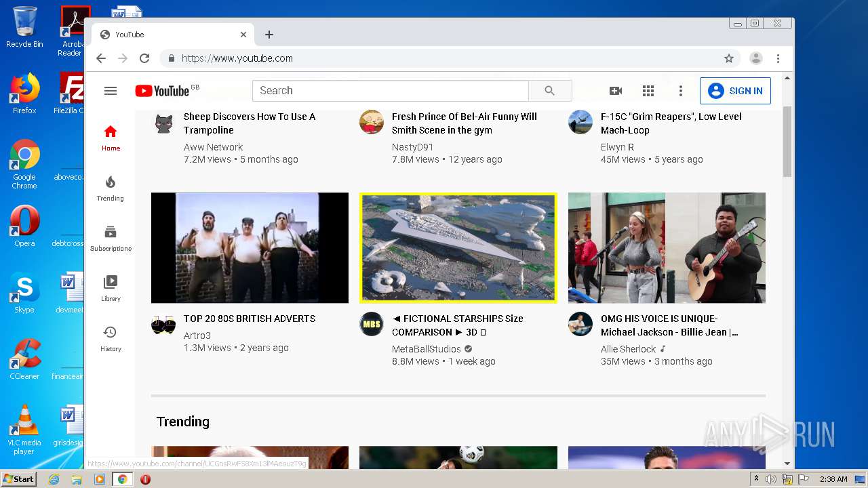This screenshot has width=868, height=488.
Task: Click F-15C Grim Reapers video title
Action: click(x=671, y=123)
